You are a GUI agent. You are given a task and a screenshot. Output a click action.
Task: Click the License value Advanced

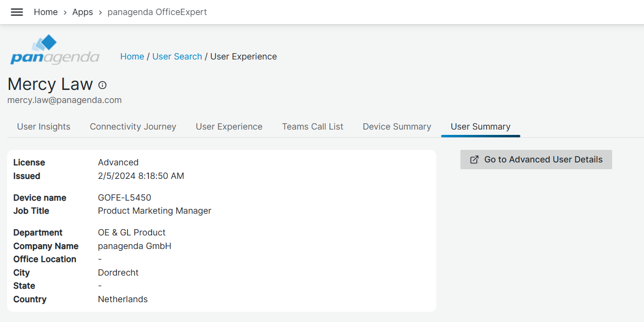(118, 162)
